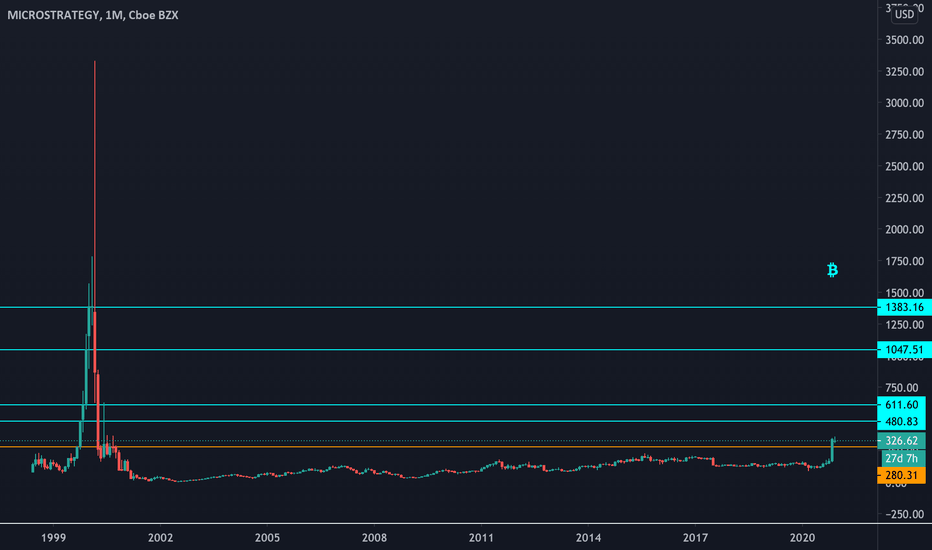932x550 pixels.
Task: Click the 2011 label on time axis
Action: pyautogui.click(x=481, y=538)
